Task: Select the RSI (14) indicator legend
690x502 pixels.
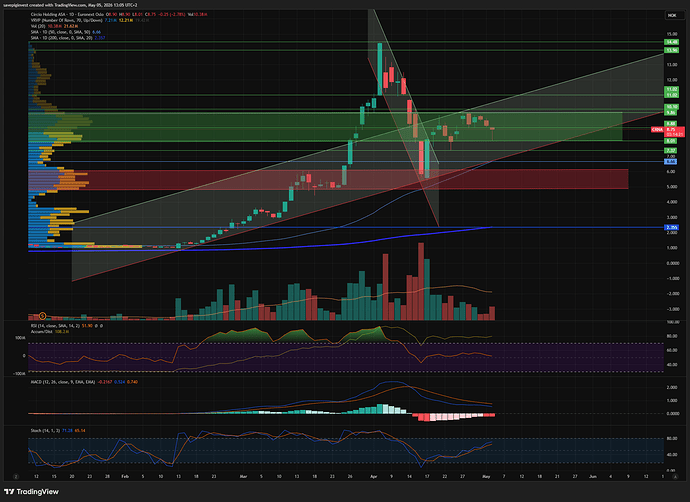Action: coord(66,326)
